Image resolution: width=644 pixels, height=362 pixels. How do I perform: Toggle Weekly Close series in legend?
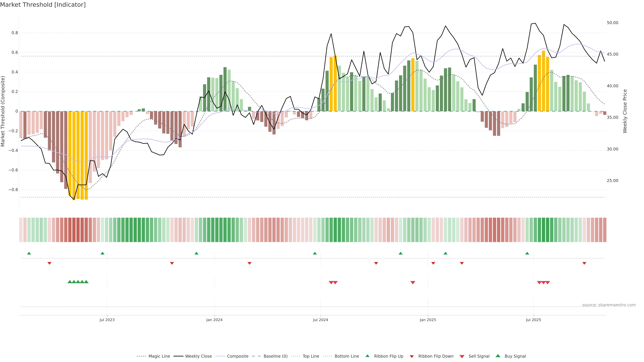coord(198,356)
